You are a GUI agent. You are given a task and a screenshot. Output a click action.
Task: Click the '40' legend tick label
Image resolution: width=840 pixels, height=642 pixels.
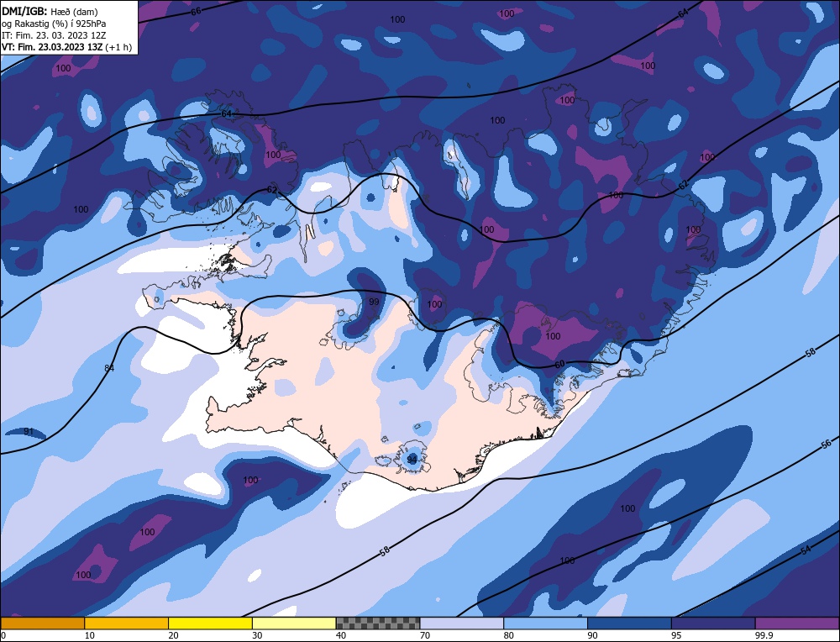[341, 635]
